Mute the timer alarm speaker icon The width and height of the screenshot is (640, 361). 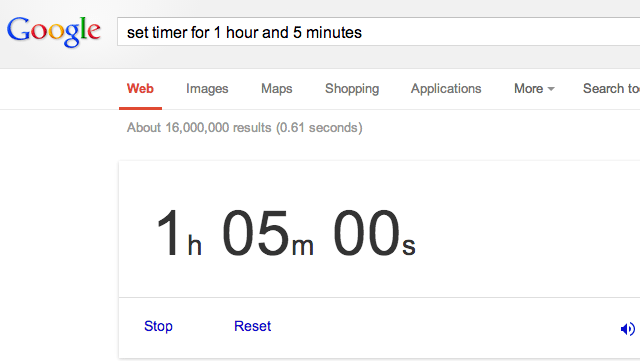(628, 328)
